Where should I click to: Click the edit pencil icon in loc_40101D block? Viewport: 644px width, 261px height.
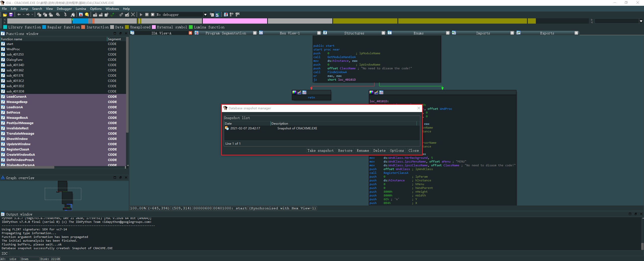[x=376, y=92]
